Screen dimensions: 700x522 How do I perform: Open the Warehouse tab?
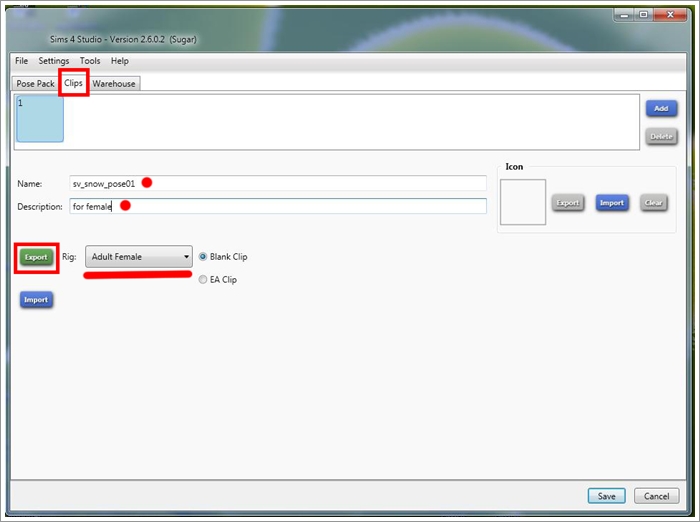pos(114,84)
